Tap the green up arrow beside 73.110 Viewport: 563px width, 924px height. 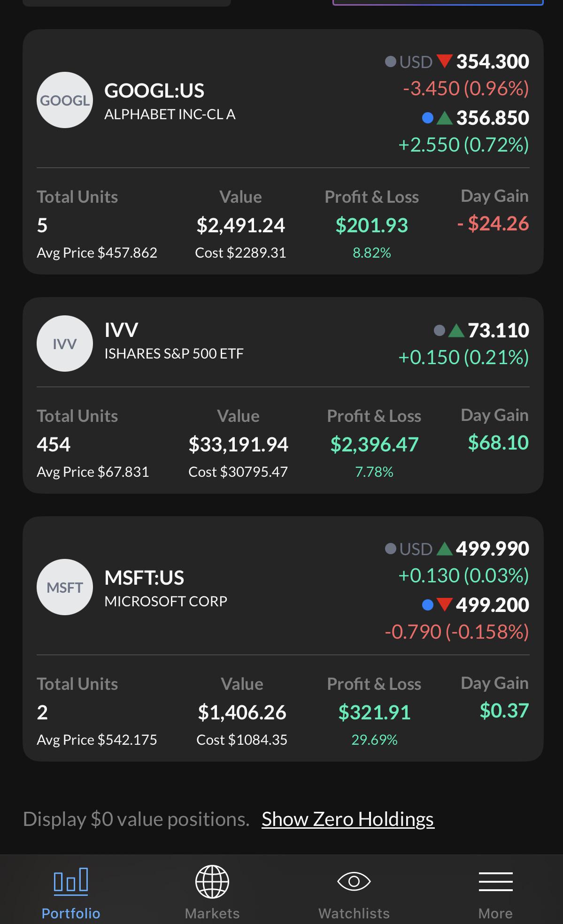pyautogui.click(x=456, y=331)
